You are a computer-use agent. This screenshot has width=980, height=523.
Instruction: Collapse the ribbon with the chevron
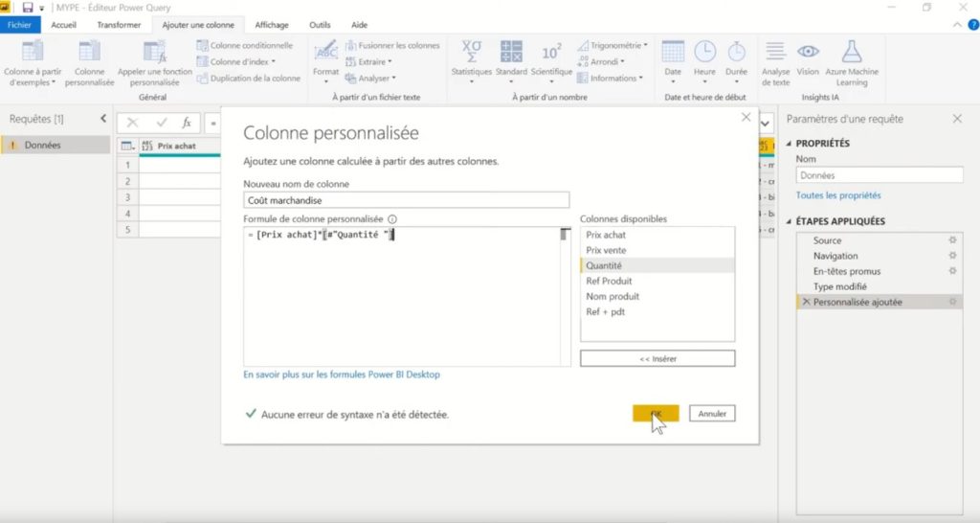[x=957, y=25]
